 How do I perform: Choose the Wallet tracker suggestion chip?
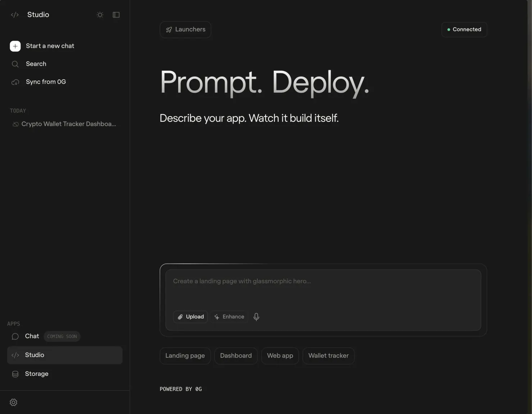pos(328,356)
